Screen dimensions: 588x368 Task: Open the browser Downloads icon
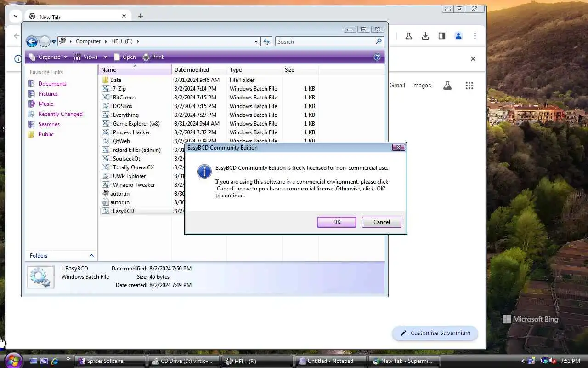[425, 36]
